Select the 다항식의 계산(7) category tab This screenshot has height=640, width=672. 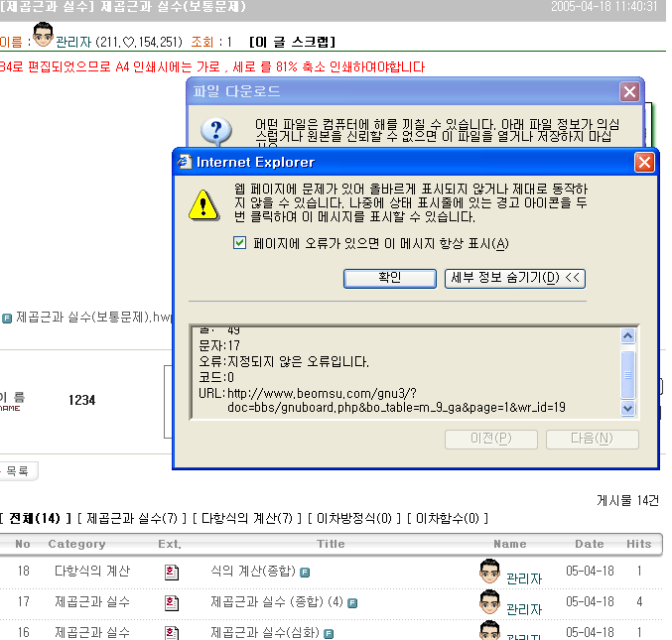click(247, 518)
